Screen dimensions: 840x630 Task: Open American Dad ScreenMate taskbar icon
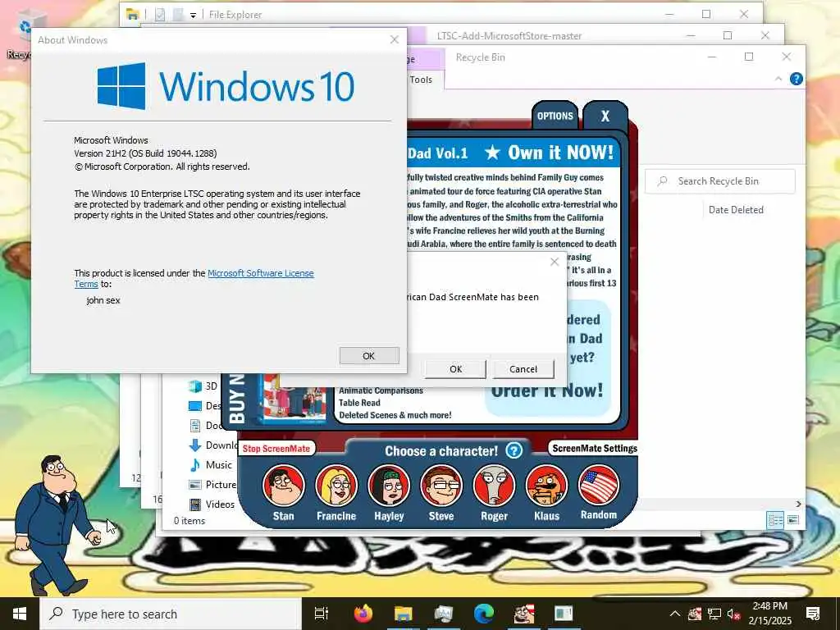pyautogui.click(x=523, y=614)
